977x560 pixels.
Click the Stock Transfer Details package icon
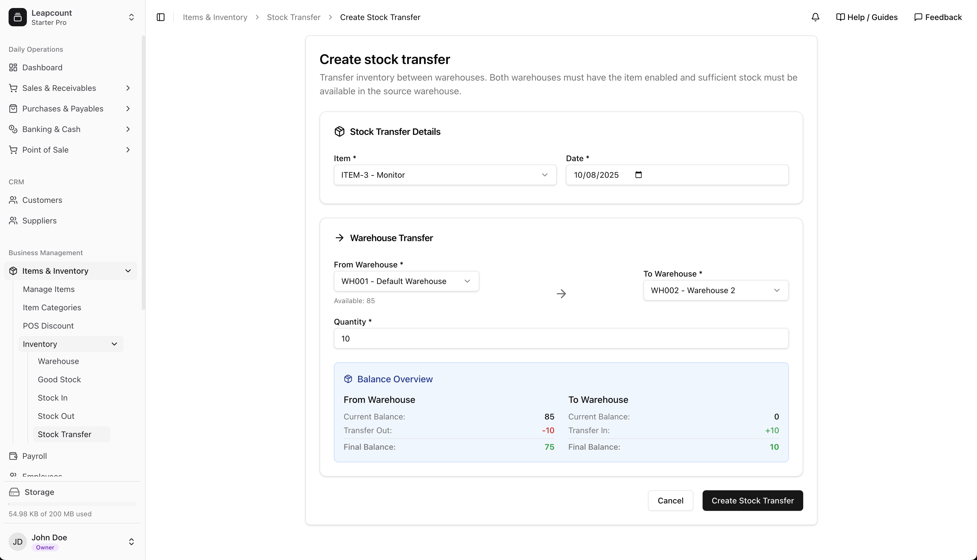click(339, 131)
